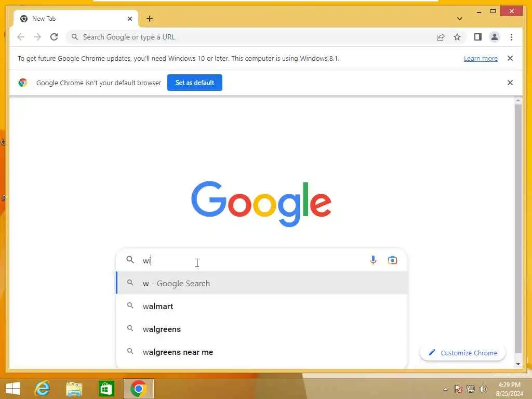Viewport: 532px width, 399px height.
Task: Expand the tab search chevron
Action: 459,19
